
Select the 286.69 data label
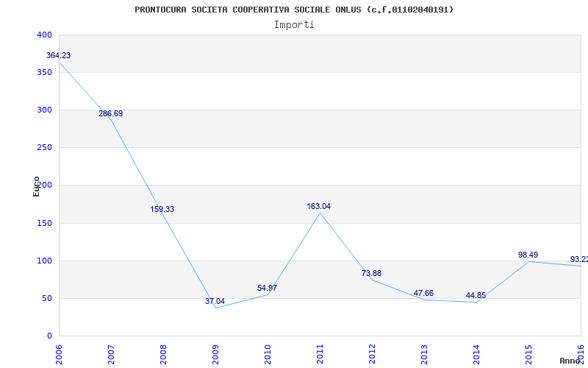pyautogui.click(x=111, y=114)
